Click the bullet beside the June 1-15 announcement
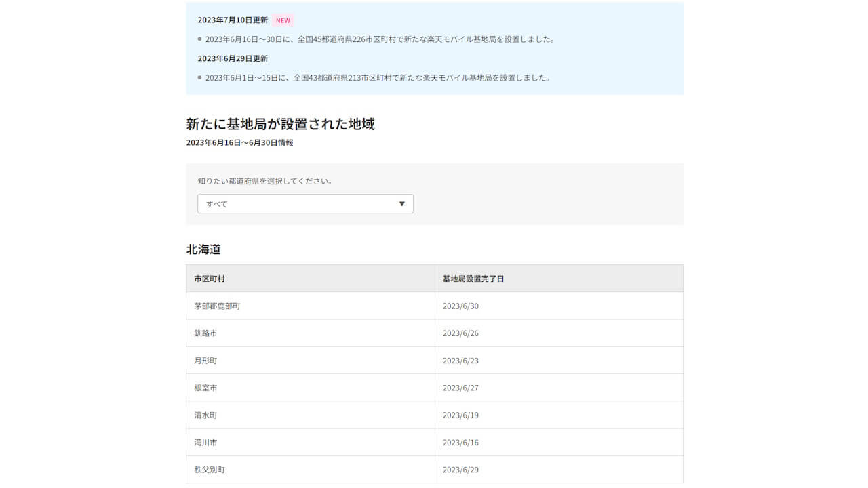This screenshot has height=488, width=868. pyautogui.click(x=198, y=77)
